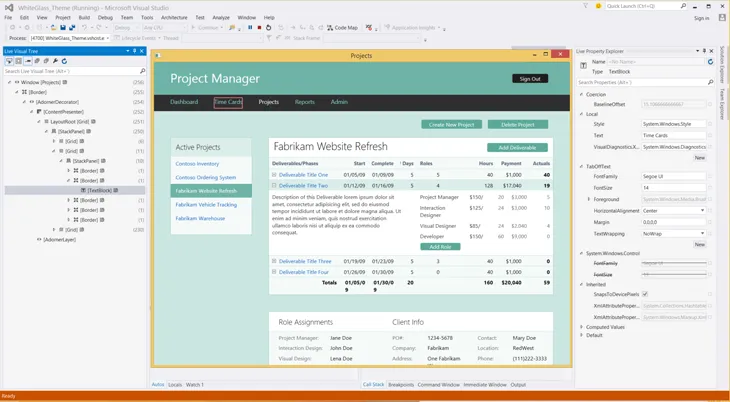
Task: Switch to the Breakpoints tab
Action: 401,385
